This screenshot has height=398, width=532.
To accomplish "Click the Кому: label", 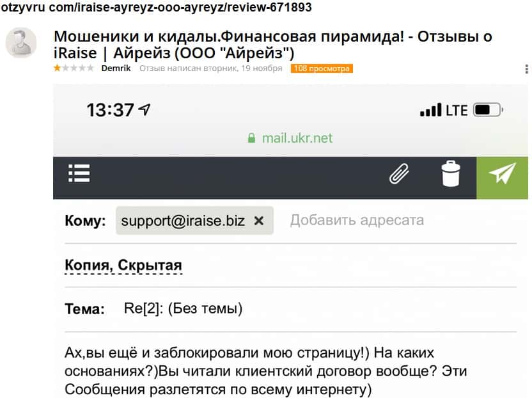I will tap(85, 221).
